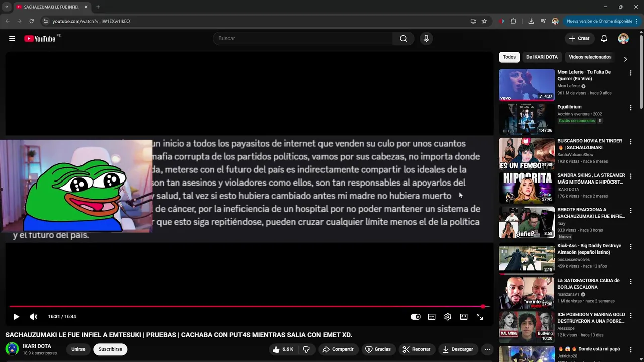Screen dimensions: 644x362
Task: Open Equilibrium movie thumbnail
Action: pos(527,119)
